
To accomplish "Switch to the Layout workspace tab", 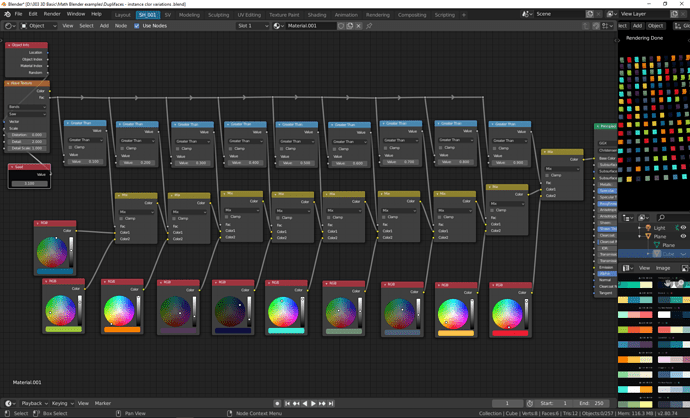I will [x=123, y=15].
